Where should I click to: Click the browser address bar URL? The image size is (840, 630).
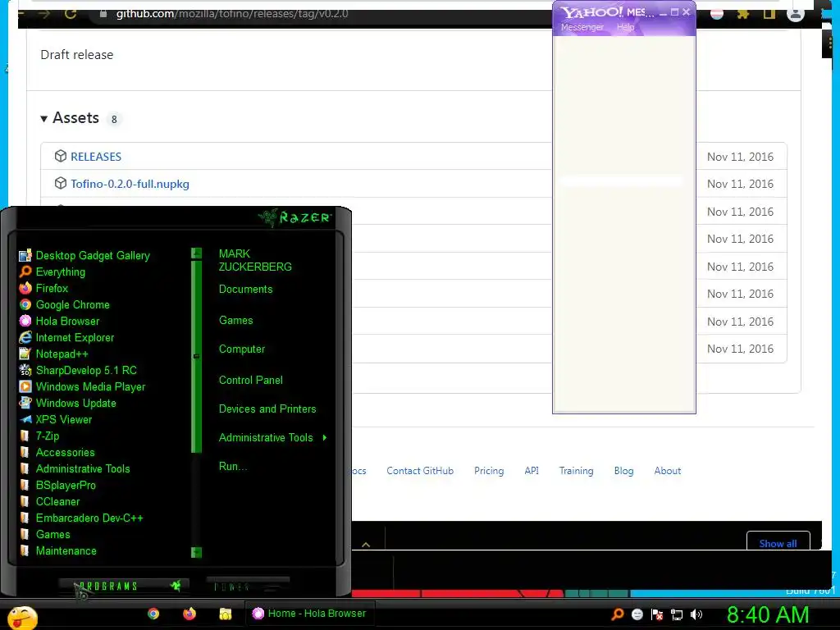232,14
